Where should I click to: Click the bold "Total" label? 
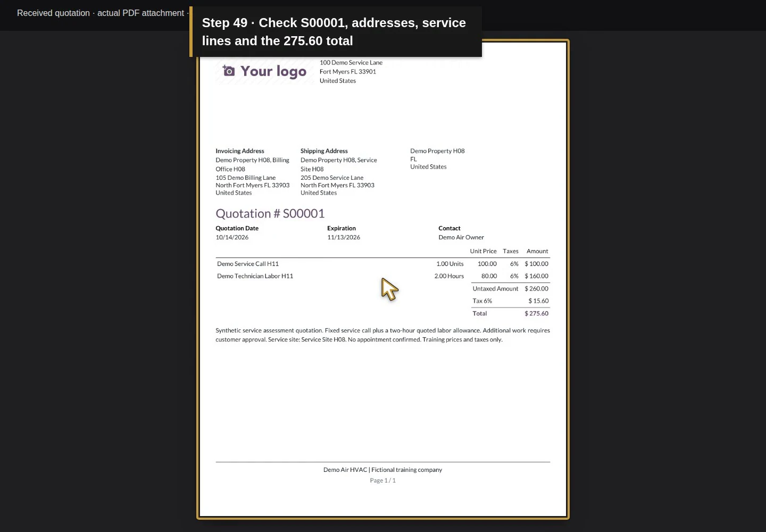coord(480,313)
